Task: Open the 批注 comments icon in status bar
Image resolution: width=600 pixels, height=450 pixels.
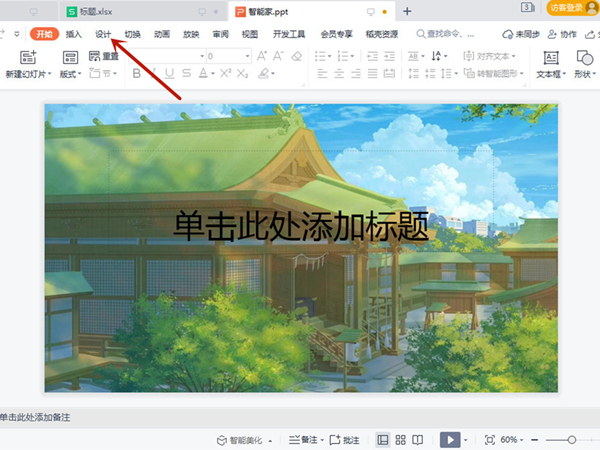Action: 344,440
